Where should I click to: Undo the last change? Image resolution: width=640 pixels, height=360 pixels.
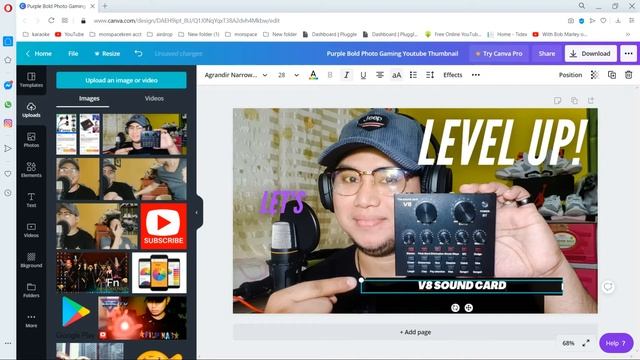(138, 53)
